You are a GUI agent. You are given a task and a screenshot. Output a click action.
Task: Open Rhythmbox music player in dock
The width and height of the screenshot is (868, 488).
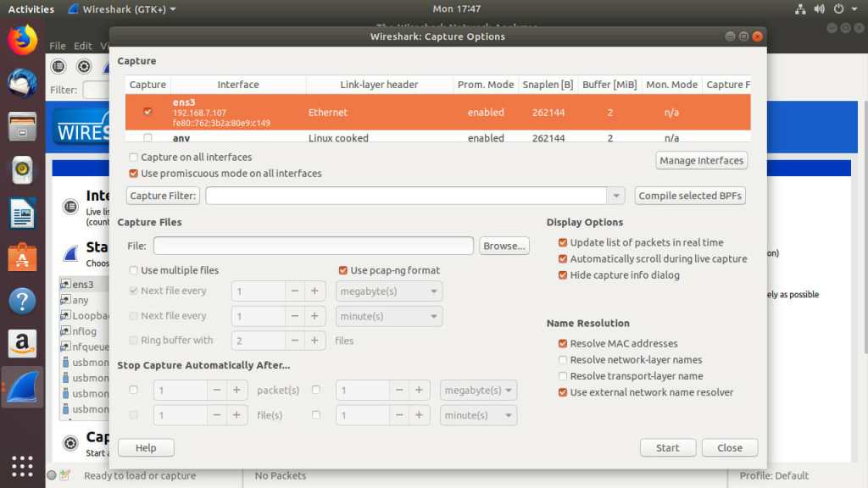[22, 169]
